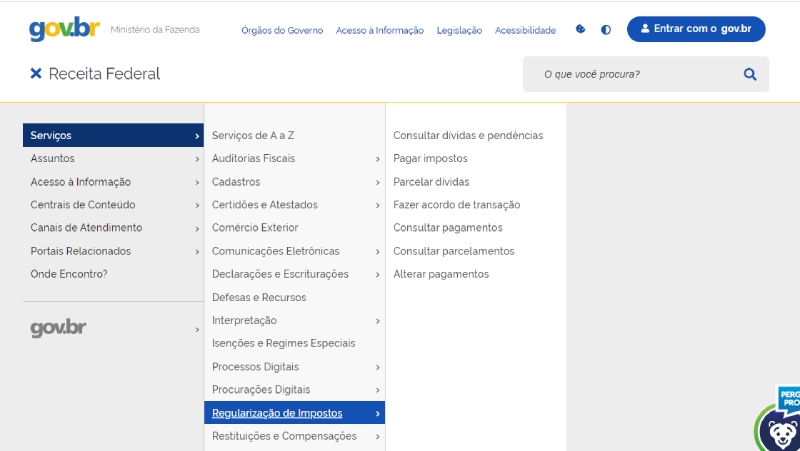800x451 pixels.
Task: Open 'Fazer acordo de transação' link
Action: (x=457, y=205)
